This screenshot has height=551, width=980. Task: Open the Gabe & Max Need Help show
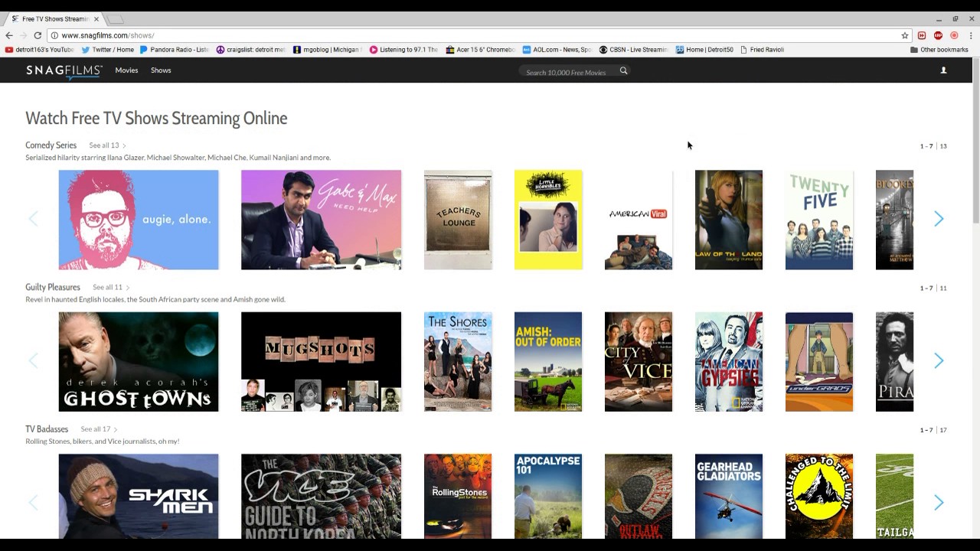[321, 220]
